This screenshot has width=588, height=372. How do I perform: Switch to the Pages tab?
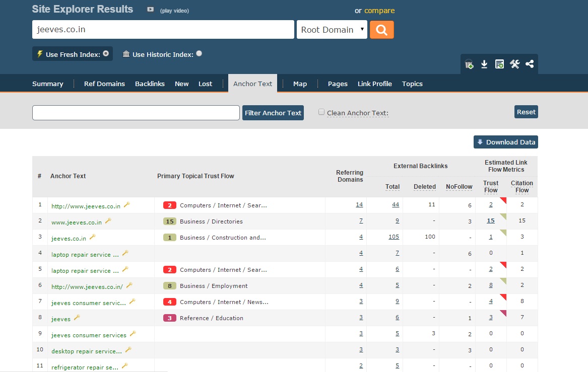coord(338,84)
